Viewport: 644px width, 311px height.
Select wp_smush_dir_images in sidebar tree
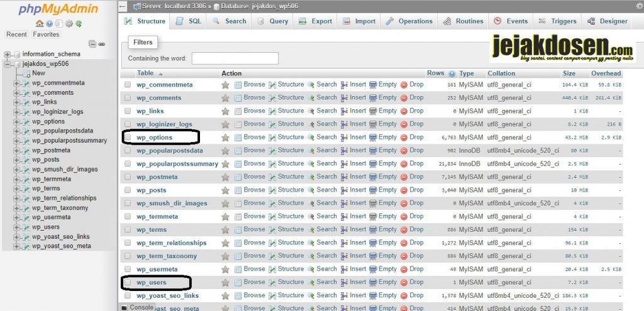click(x=65, y=170)
